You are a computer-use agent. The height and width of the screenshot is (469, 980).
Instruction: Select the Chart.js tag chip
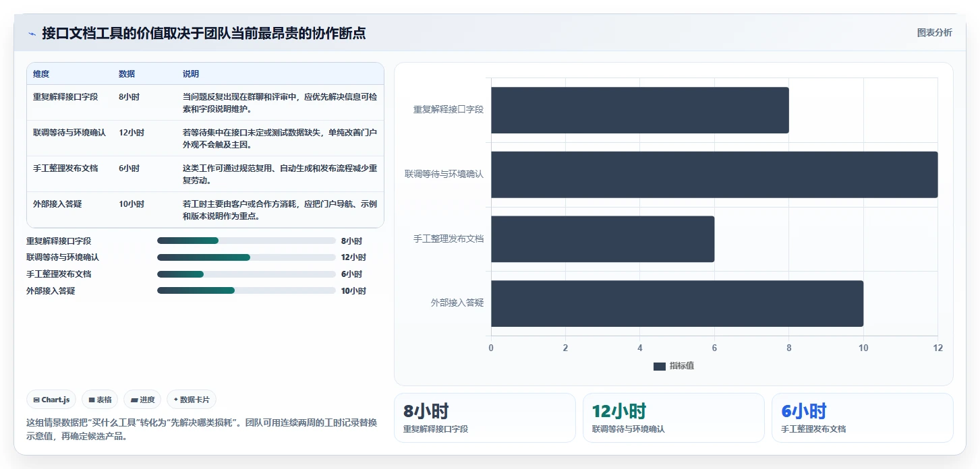point(52,400)
